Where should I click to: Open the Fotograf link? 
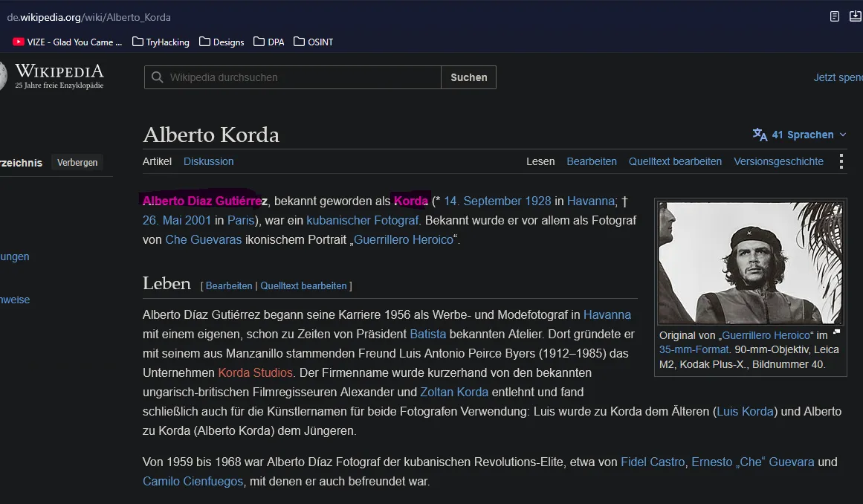click(395, 220)
